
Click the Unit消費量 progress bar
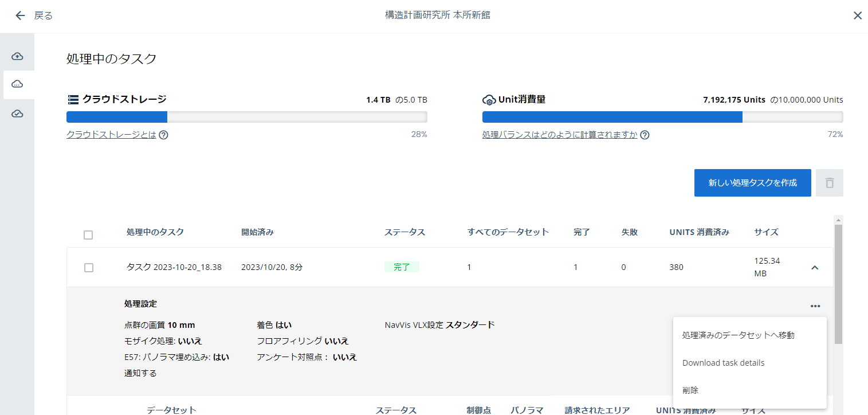663,117
